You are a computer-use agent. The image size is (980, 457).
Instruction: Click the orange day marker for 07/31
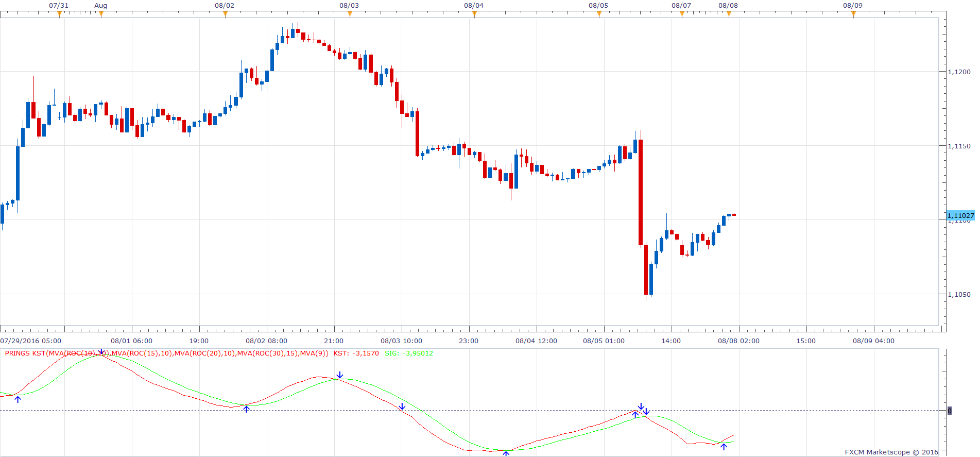tap(59, 14)
